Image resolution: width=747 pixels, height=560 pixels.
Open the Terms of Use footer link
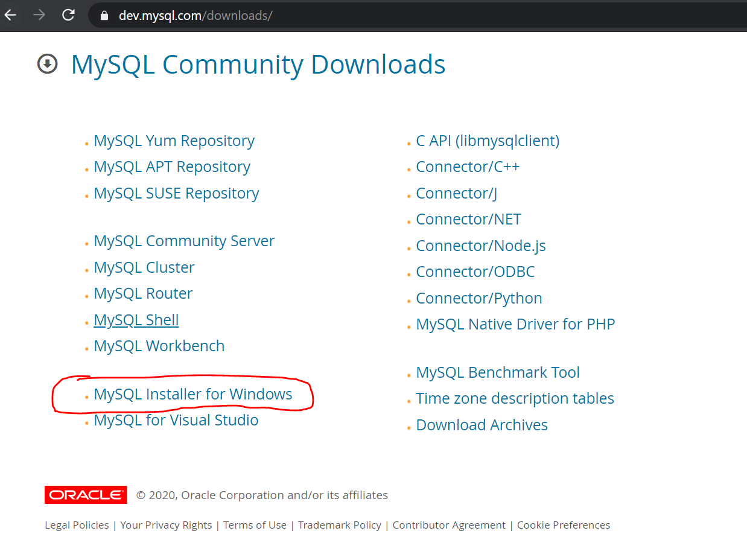coord(255,526)
